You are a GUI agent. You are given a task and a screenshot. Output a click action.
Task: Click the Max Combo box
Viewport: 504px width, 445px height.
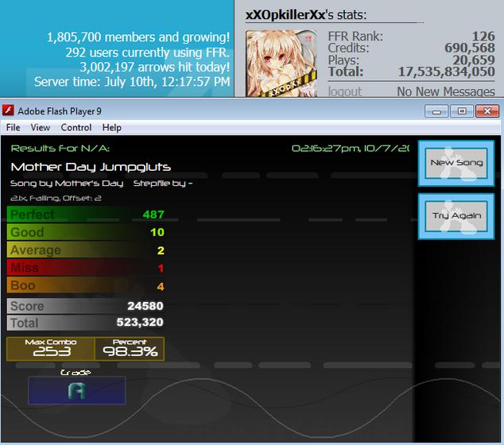click(51, 349)
